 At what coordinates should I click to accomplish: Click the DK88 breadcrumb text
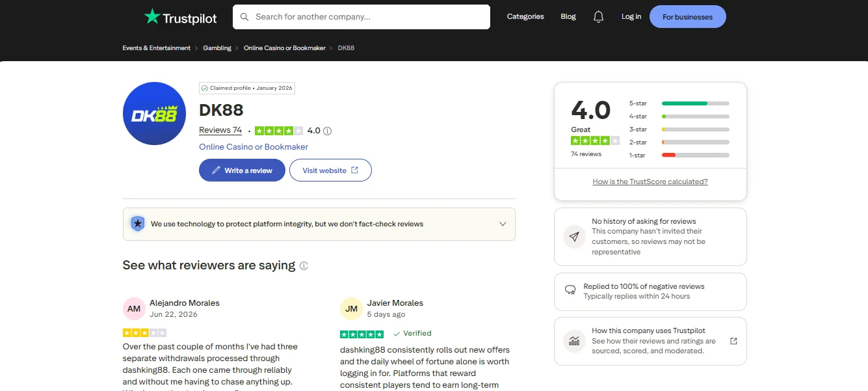coord(346,48)
